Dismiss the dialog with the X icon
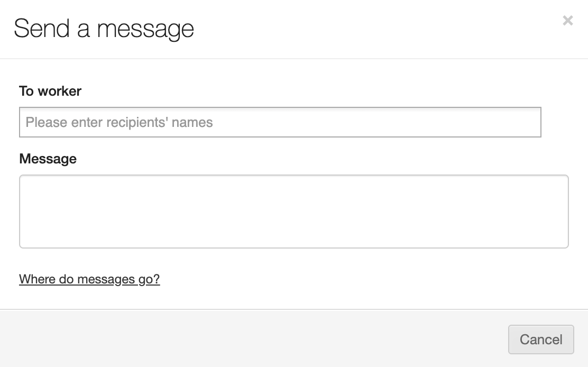This screenshot has width=588, height=367. point(567,21)
